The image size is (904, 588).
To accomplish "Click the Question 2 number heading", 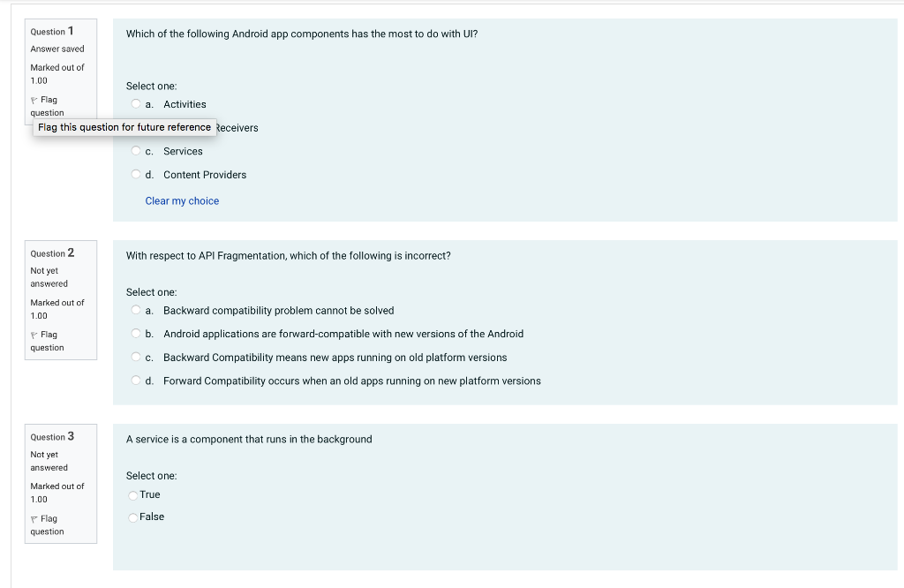I will [52, 253].
